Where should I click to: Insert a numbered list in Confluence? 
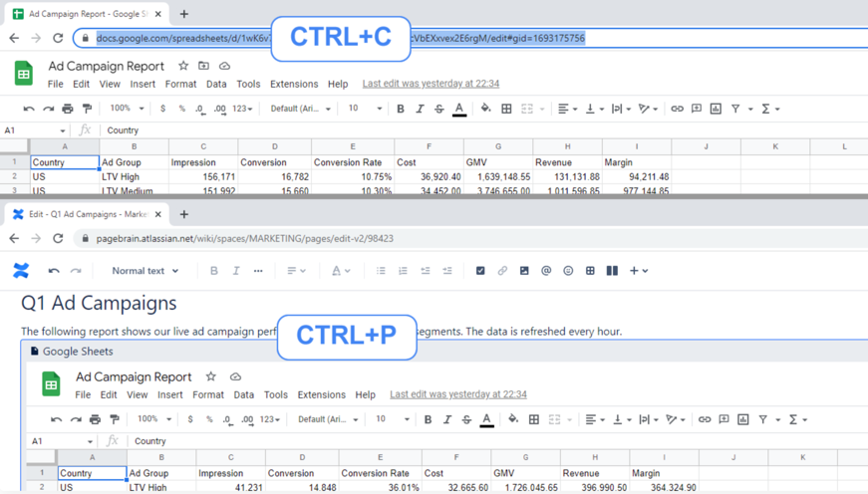click(403, 271)
